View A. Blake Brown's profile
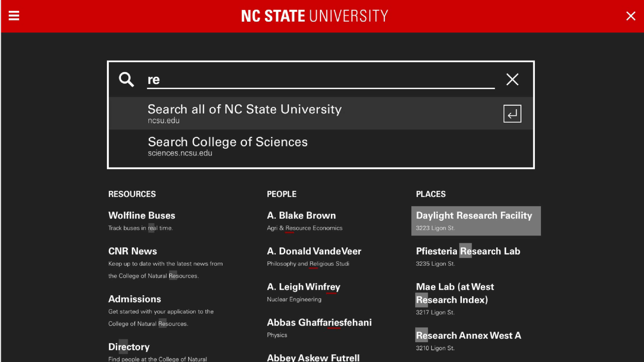644x362 pixels. 301,216
